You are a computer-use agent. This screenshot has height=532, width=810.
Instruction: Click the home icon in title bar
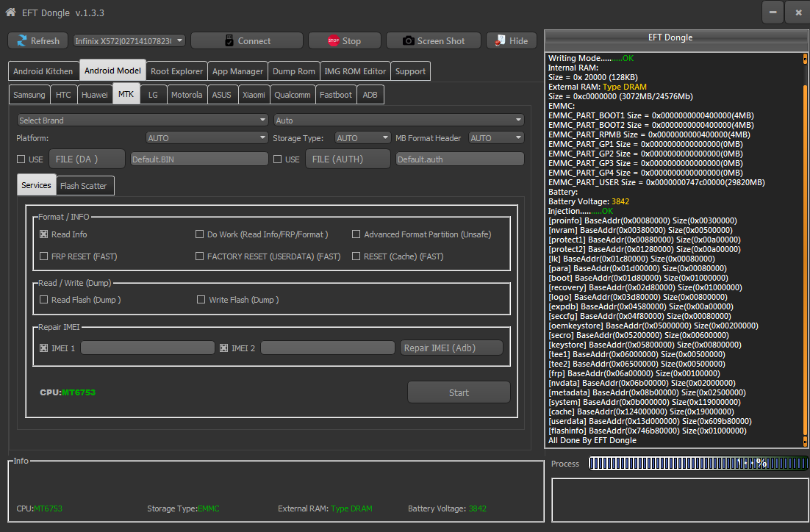click(x=10, y=12)
